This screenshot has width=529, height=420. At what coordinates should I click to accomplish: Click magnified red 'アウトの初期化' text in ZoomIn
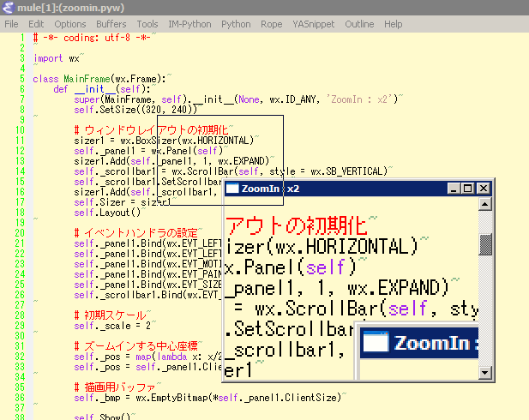[x=296, y=225]
